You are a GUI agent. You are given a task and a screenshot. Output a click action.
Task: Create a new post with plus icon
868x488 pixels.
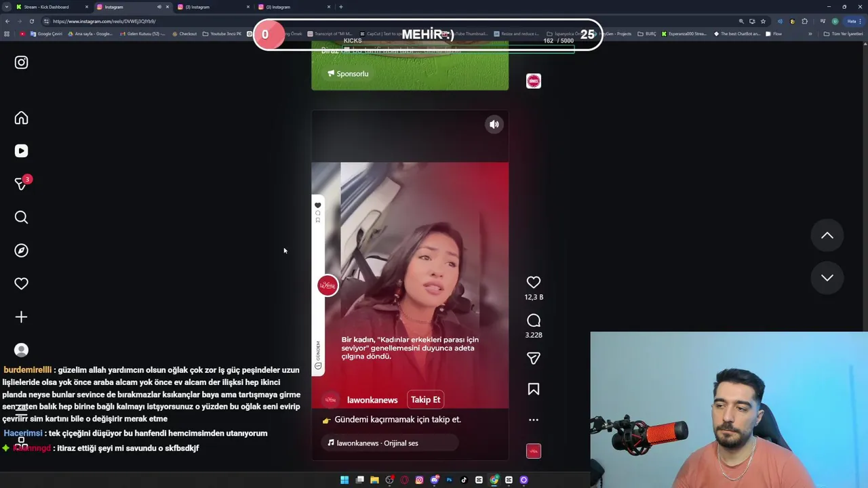[x=21, y=317]
